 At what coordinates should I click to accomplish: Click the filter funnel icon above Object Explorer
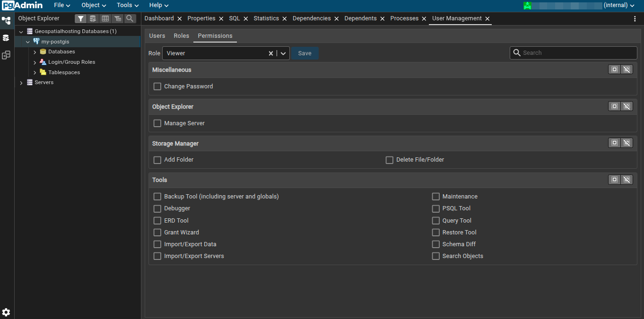point(80,18)
